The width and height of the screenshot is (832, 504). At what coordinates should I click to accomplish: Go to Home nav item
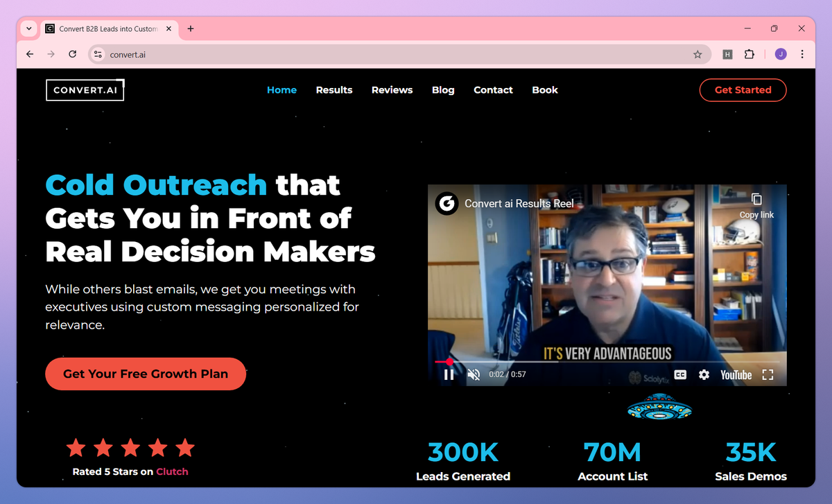pos(281,90)
